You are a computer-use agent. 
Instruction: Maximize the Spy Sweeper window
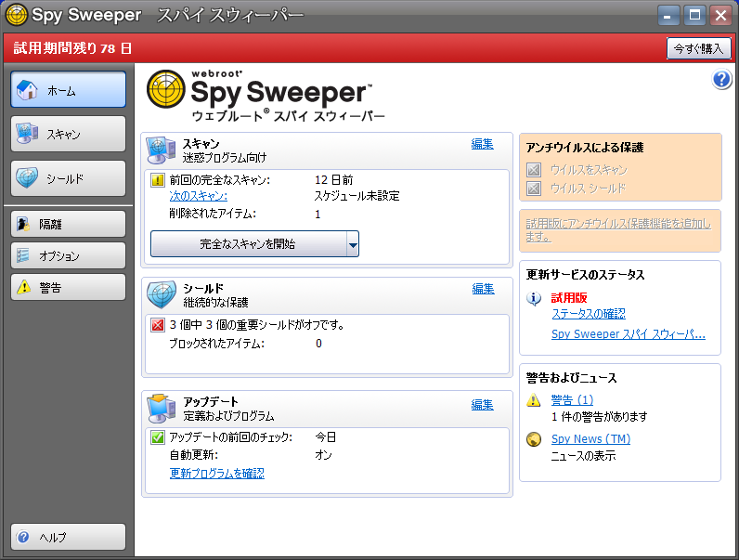click(694, 15)
